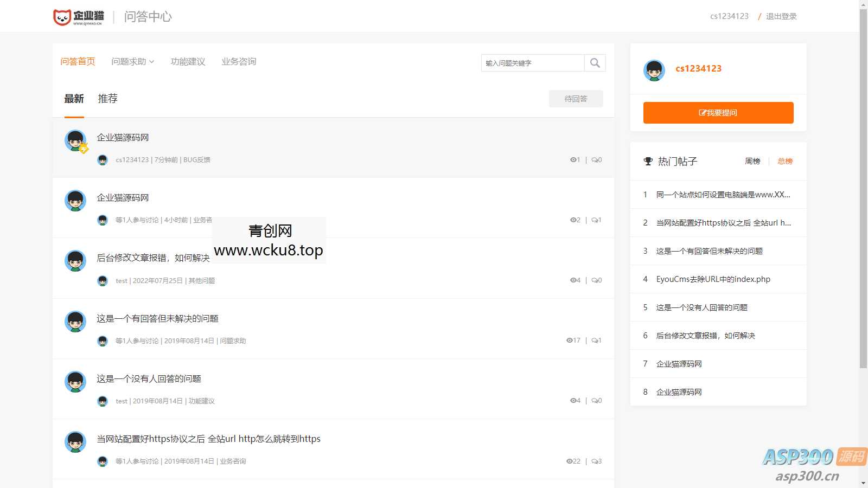Click the 退出登录 link
This screenshot has height=488, width=868.
point(781,16)
